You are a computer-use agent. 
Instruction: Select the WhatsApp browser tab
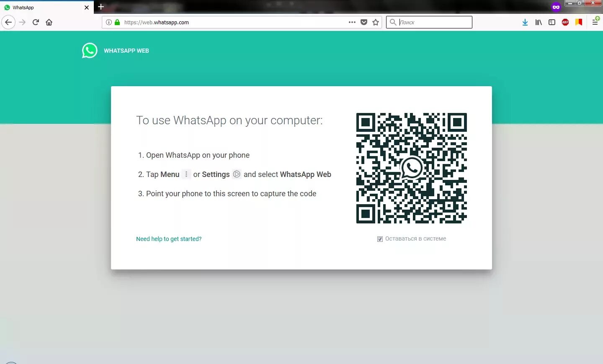click(x=46, y=7)
